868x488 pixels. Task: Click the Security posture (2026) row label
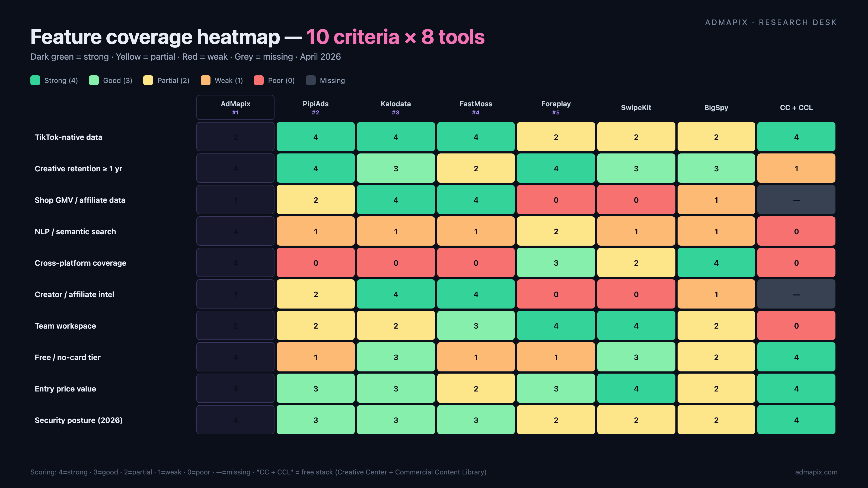78,420
